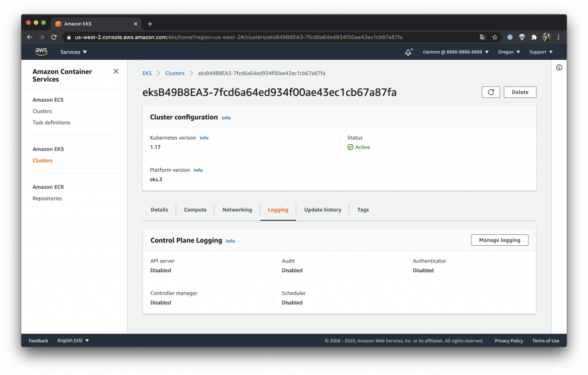Open English (US) language dropdown

pyautogui.click(x=73, y=341)
